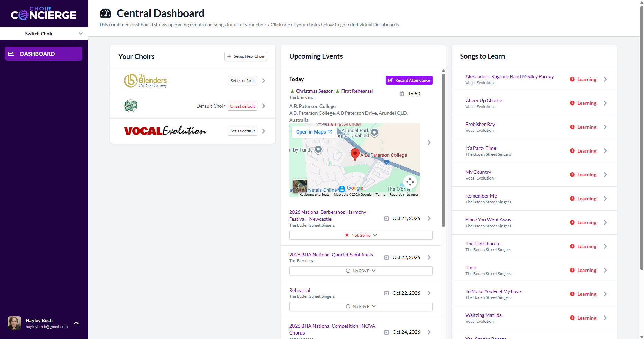Viewport: 644px width, 339px height.
Task: Open the Frobisher Bay song link
Action: pos(480,124)
